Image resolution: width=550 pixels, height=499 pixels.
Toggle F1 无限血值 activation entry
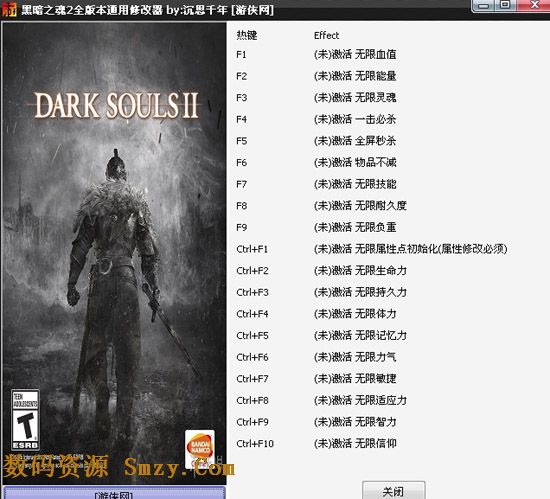(355, 54)
